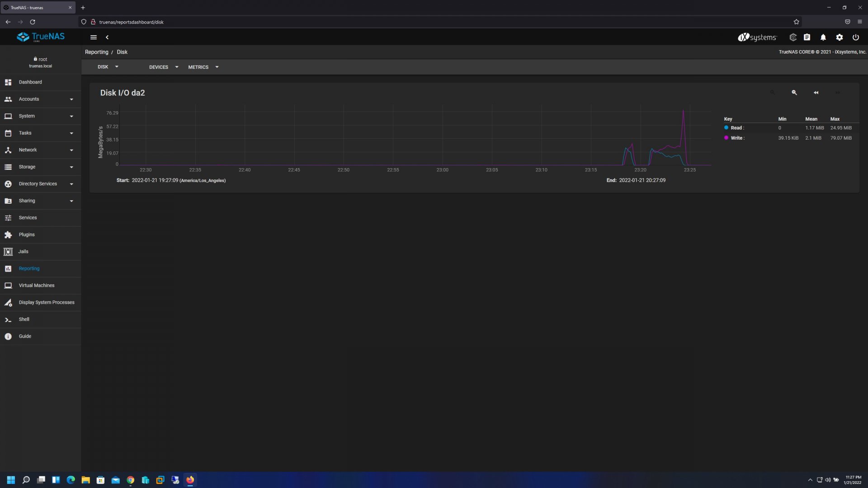Open the settings gear in the top bar
868x488 pixels.
point(839,38)
